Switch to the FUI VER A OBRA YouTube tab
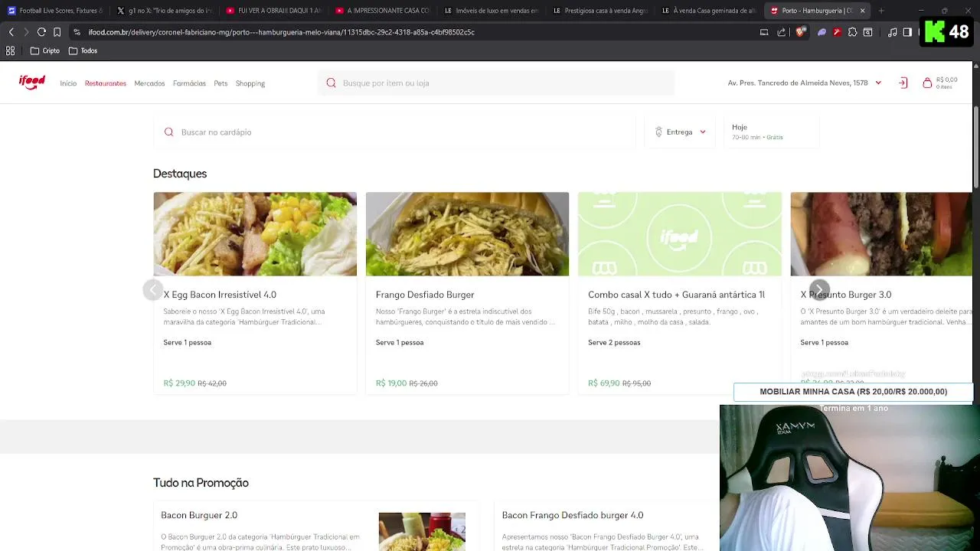 (273, 11)
